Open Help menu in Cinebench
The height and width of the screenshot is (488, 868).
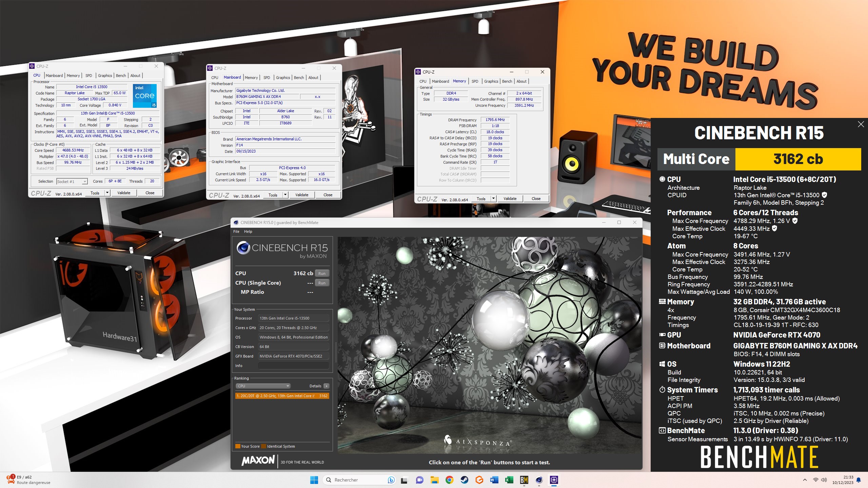[x=248, y=231]
